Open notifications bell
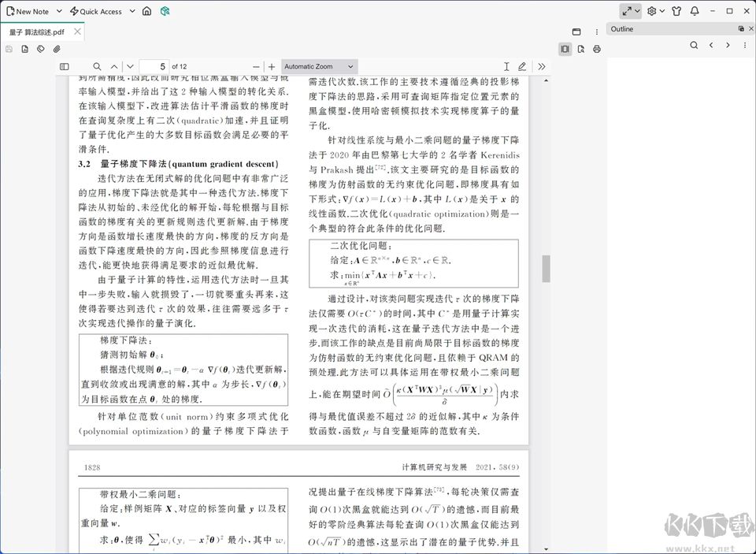The height and width of the screenshot is (554, 756). pos(695,11)
